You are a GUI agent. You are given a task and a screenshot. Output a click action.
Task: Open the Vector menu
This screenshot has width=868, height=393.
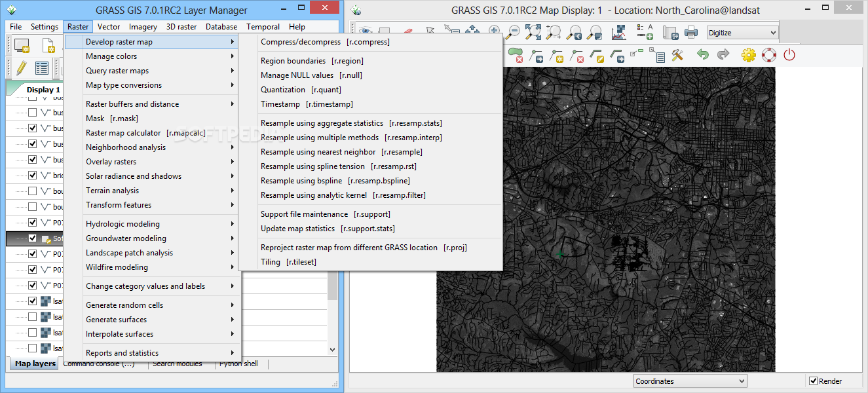tap(109, 27)
